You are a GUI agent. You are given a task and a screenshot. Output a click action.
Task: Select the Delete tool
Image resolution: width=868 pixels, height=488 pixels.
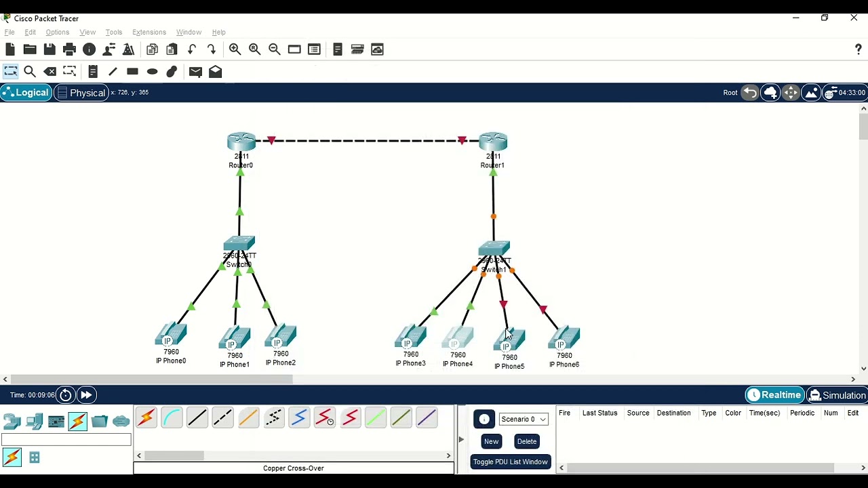50,71
